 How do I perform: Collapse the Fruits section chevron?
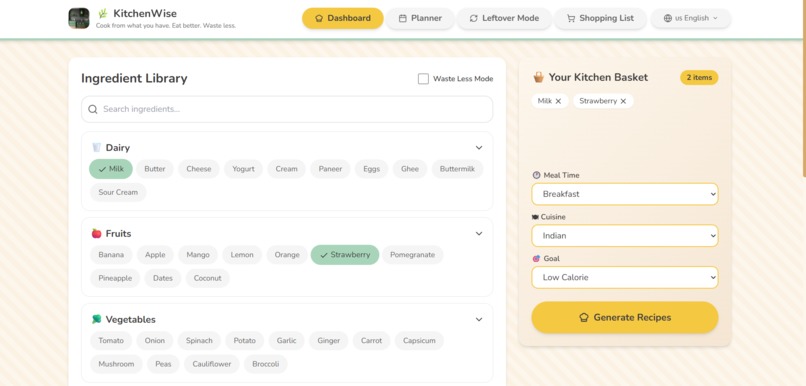click(x=479, y=233)
